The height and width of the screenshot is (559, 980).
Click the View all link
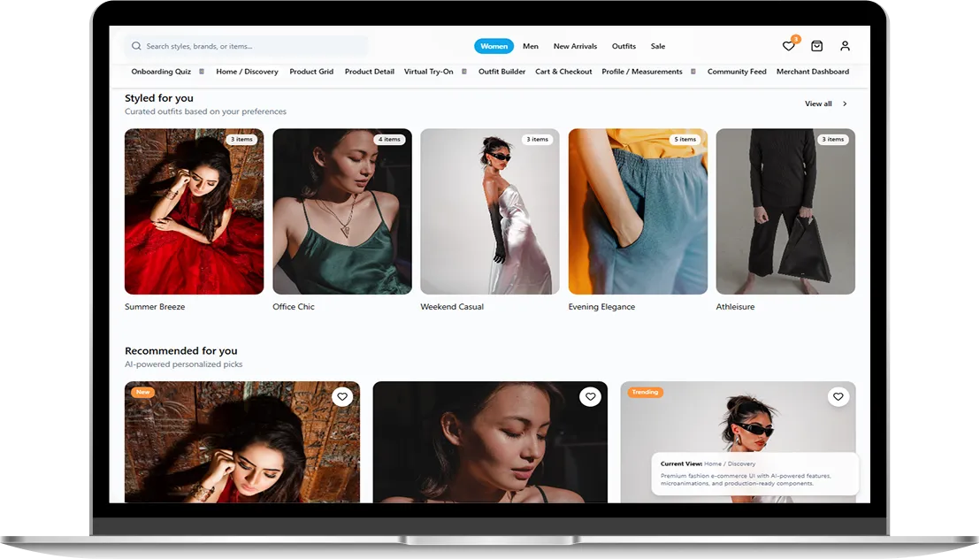point(818,104)
